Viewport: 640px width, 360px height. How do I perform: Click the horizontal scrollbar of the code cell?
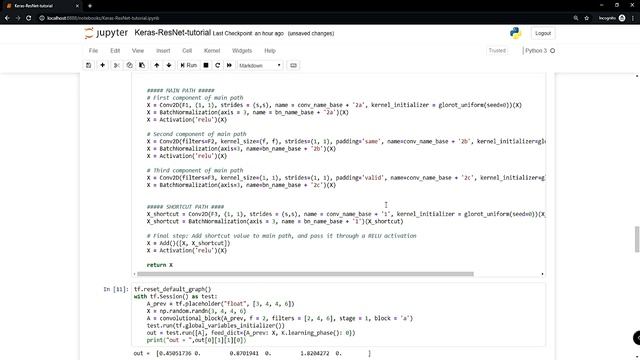pyautogui.click(x=305, y=274)
